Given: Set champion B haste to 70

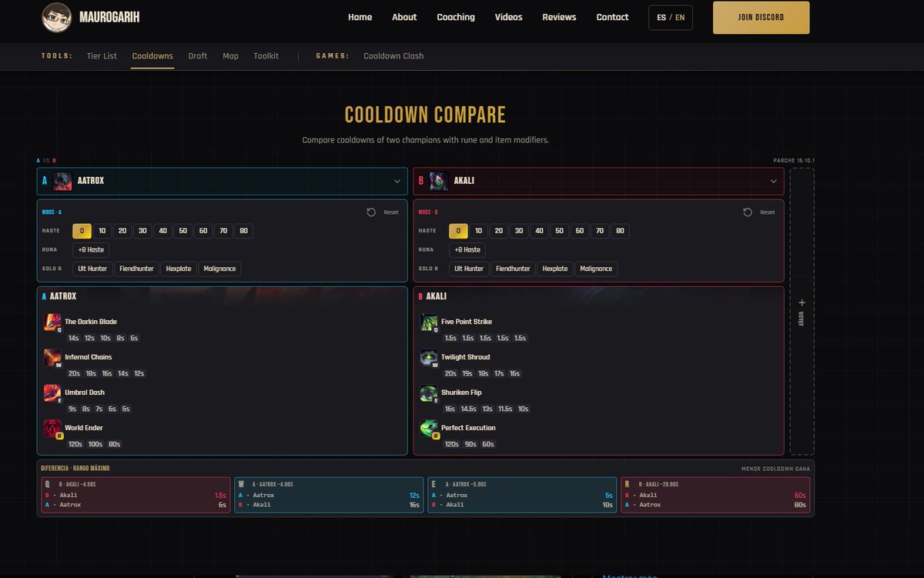Looking at the screenshot, I should 599,231.
